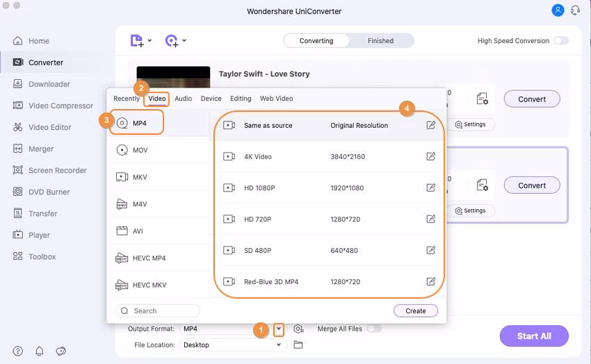
Task: Toggle High Speed Conversion switch
Action: 561,41
